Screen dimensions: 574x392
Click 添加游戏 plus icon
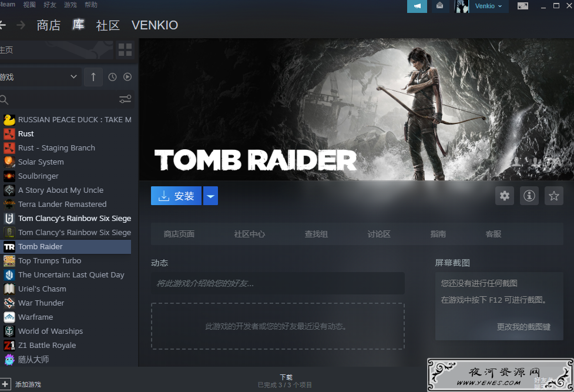click(5, 384)
